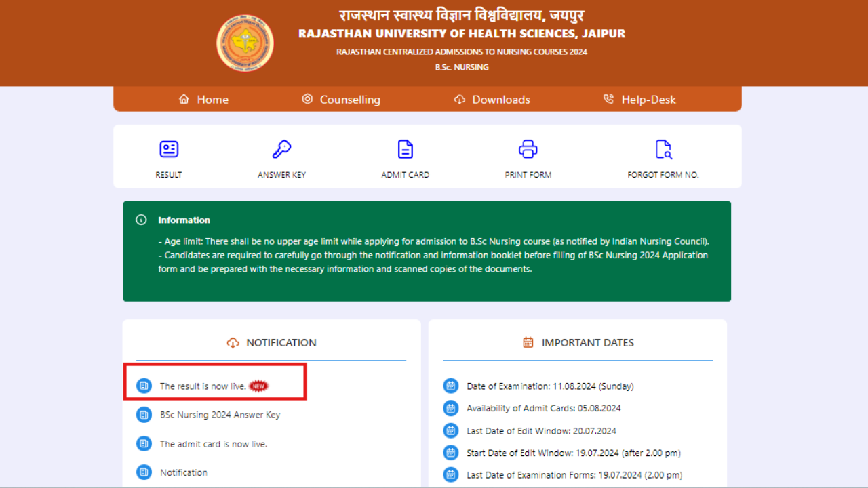Click 'Availability of Admit Cards: 05.08.2024' text
868x488 pixels.
click(544, 409)
